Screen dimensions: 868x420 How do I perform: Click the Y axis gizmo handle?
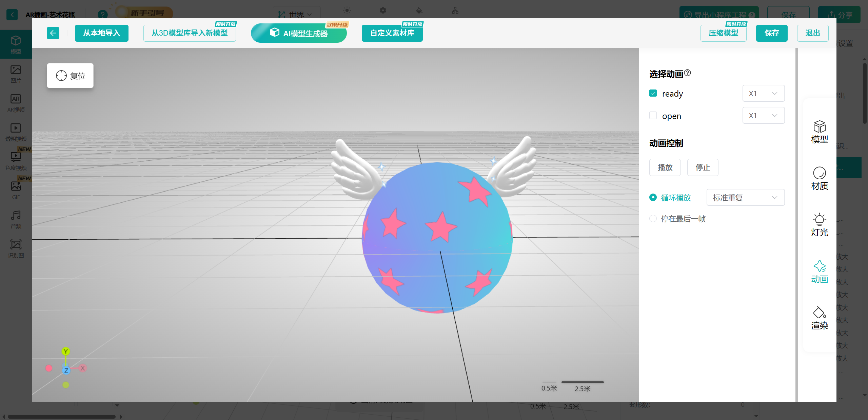(66, 351)
